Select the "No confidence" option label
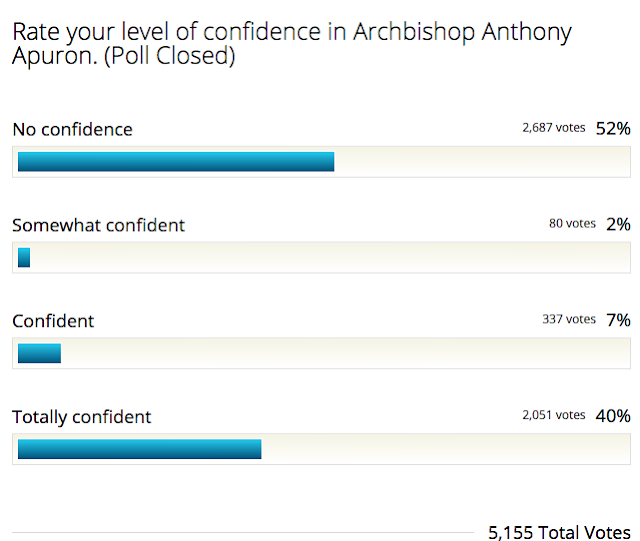 72,129
